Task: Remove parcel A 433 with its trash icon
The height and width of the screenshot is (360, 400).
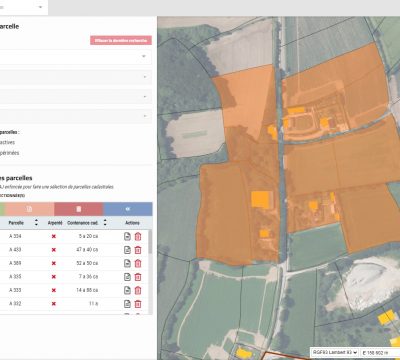Action: tap(138, 250)
